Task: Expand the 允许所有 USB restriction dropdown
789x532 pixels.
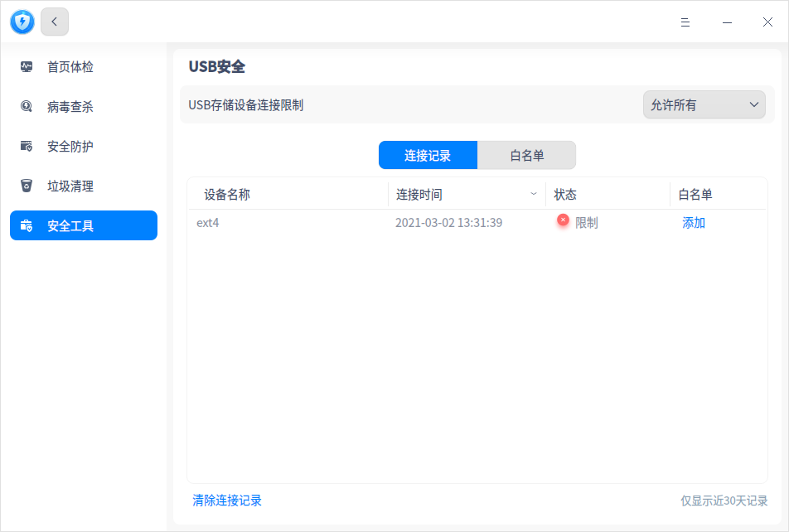Action: pyautogui.click(x=704, y=104)
